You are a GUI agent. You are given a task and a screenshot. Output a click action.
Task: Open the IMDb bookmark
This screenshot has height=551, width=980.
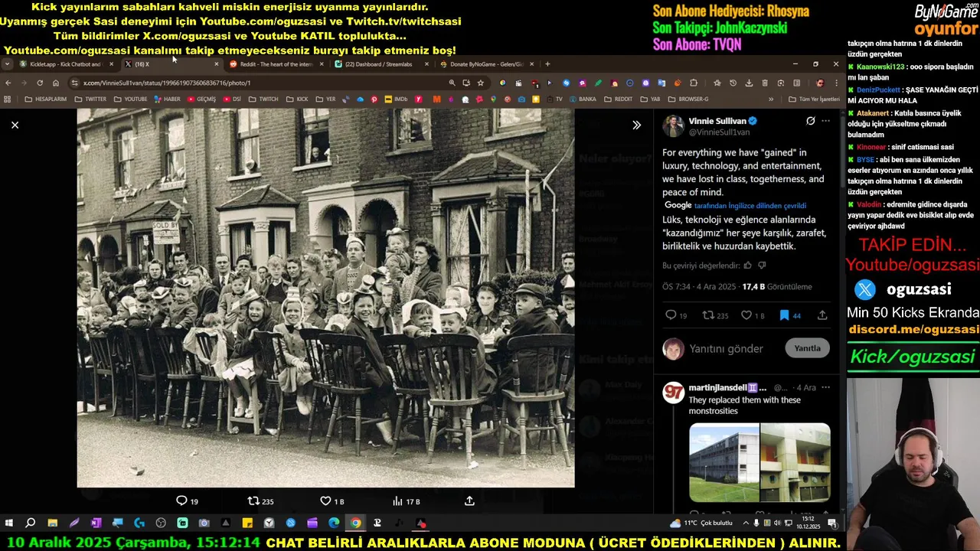point(397,99)
